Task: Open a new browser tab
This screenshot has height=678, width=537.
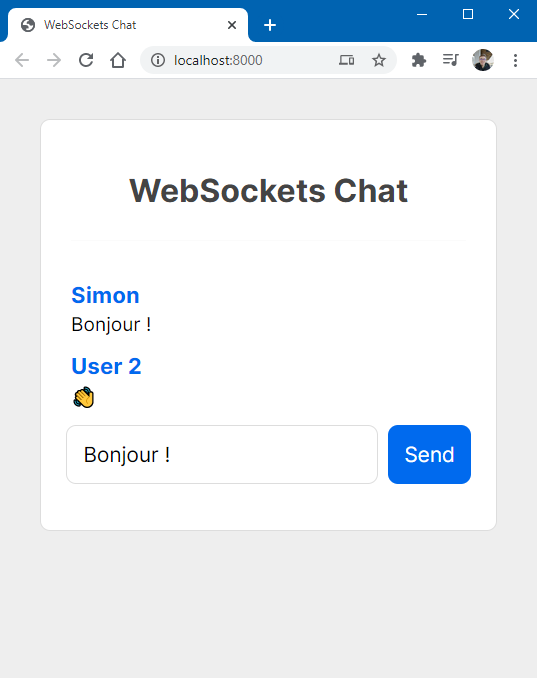Action: [270, 25]
